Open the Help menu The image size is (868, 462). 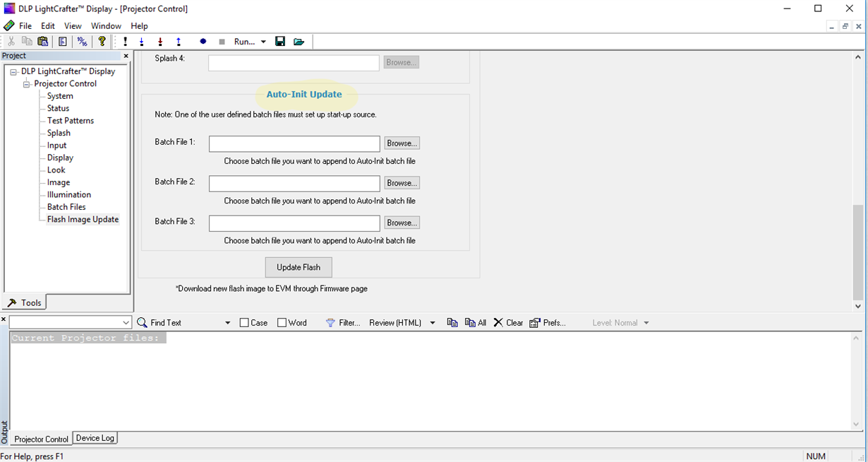[139, 26]
